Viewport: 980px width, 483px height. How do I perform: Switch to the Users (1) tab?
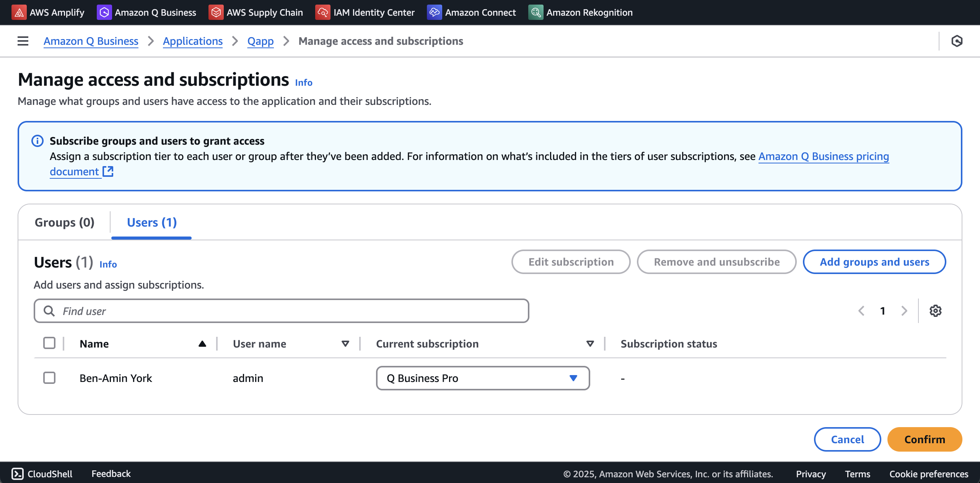151,222
